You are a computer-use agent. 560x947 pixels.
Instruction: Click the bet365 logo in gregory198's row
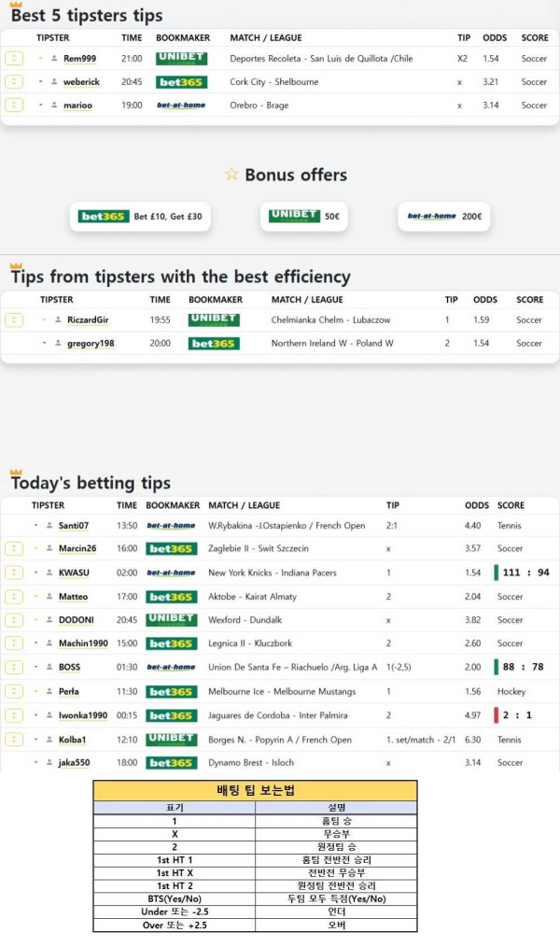[x=214, y=344]
